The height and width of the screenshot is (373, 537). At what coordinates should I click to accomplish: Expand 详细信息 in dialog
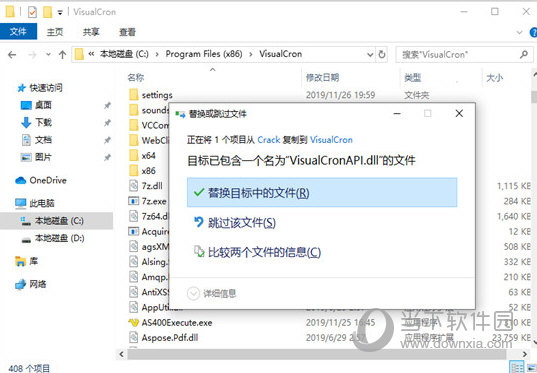(212, 294)
